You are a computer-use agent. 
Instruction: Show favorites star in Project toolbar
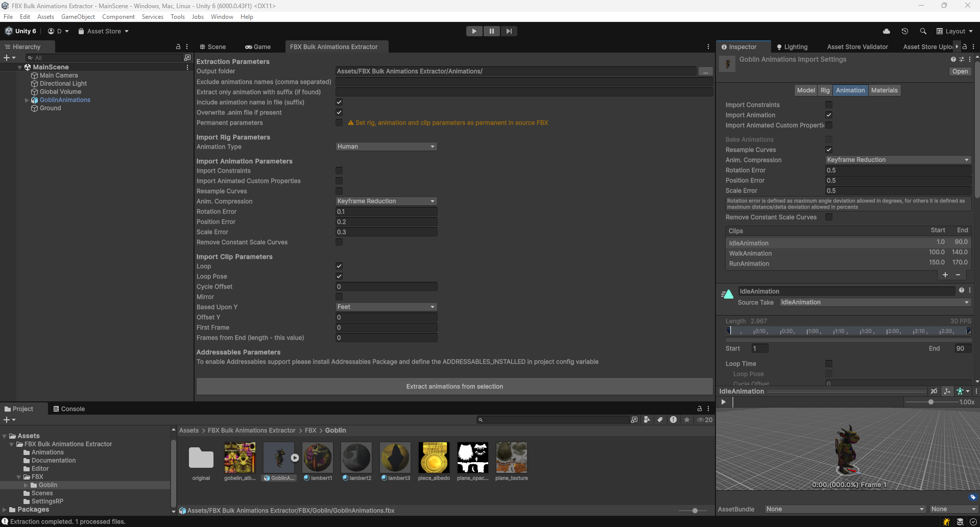point(687,420)
